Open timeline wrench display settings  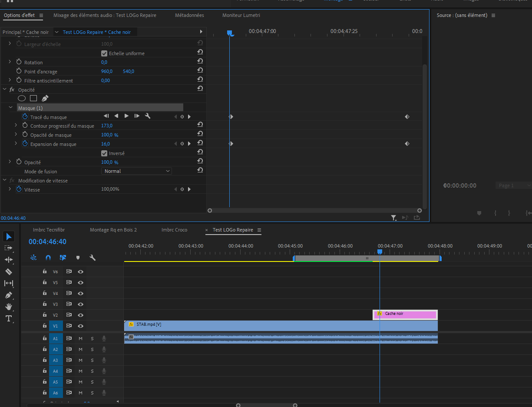(93, 258)
